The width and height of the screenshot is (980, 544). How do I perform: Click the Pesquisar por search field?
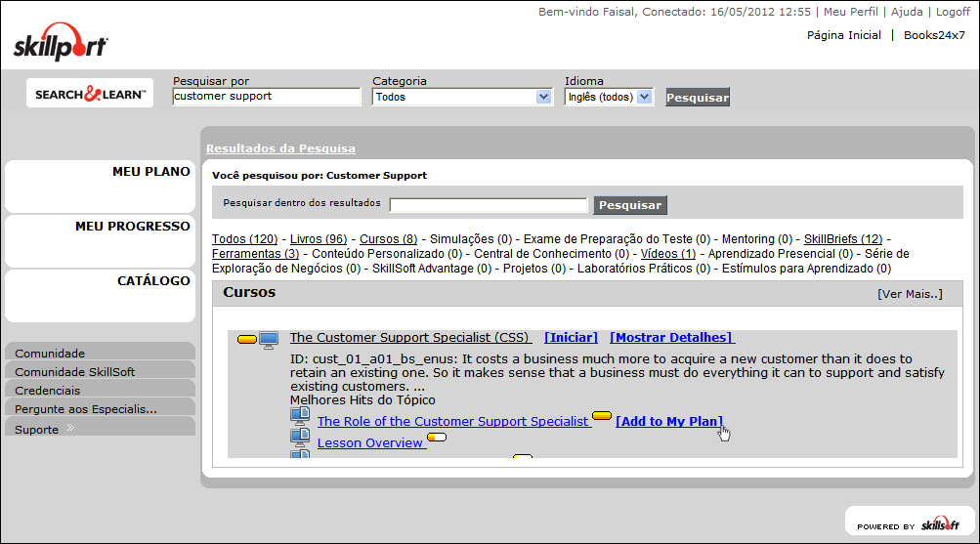coord(266,96)
